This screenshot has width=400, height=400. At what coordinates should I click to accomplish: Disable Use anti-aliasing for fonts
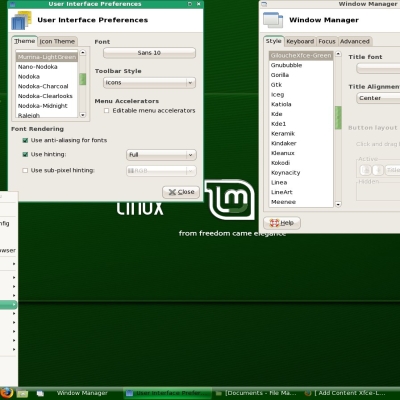coord(25,140)
